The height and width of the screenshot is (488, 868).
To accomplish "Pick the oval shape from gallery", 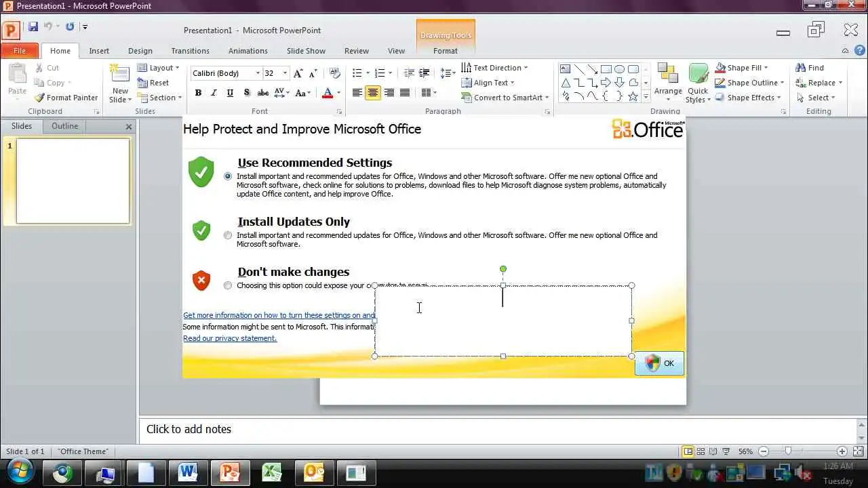I will pyautogui.click(x=619, y=69).
